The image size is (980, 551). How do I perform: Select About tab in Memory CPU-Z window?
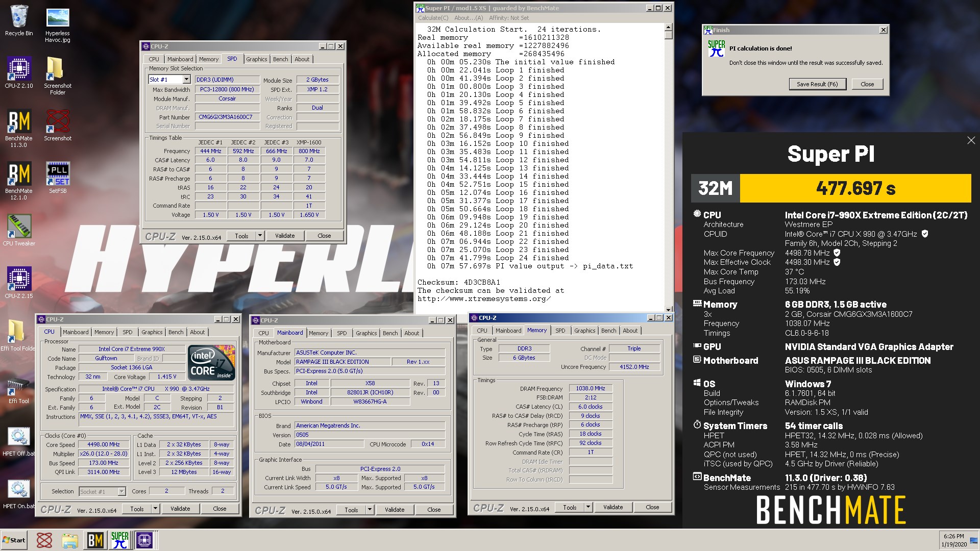point(630,331)
